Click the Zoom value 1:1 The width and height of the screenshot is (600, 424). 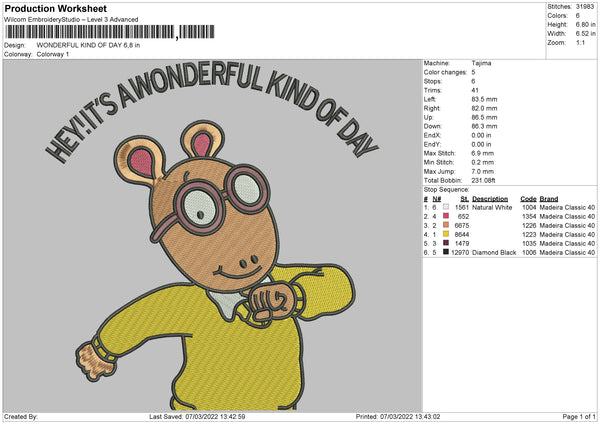pos(580,42)
